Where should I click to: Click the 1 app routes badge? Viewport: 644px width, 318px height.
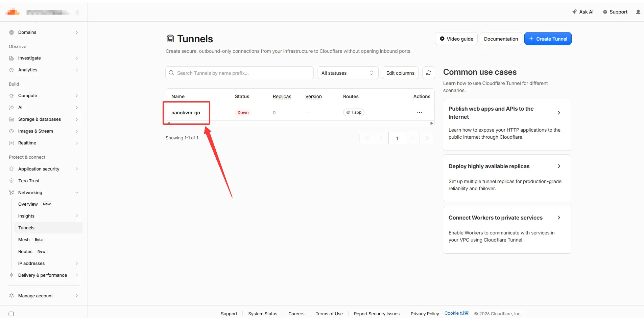tap(354, 112)
